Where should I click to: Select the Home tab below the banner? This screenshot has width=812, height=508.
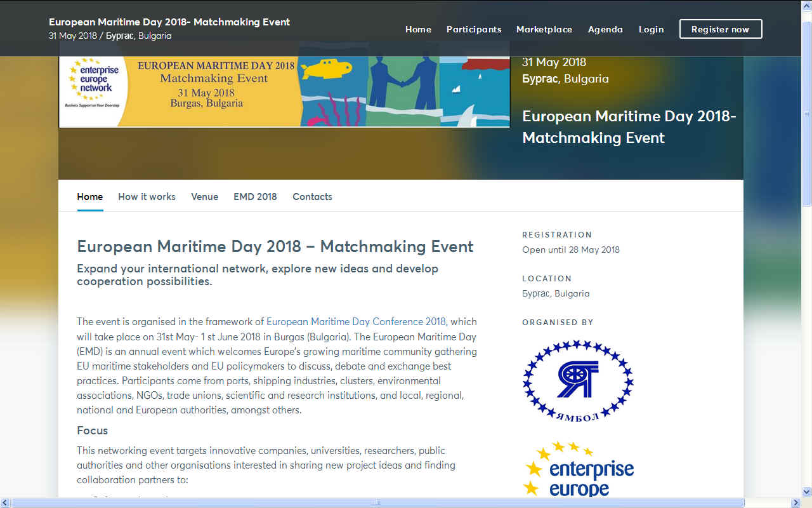pyautogui.click(x=90, y=197)
